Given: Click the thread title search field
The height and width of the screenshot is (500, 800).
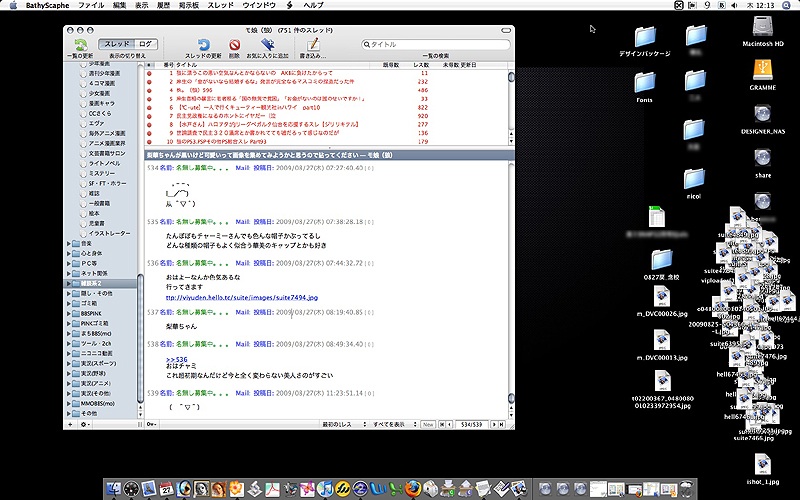Looking at the screenshot, I should click(434, 45).
